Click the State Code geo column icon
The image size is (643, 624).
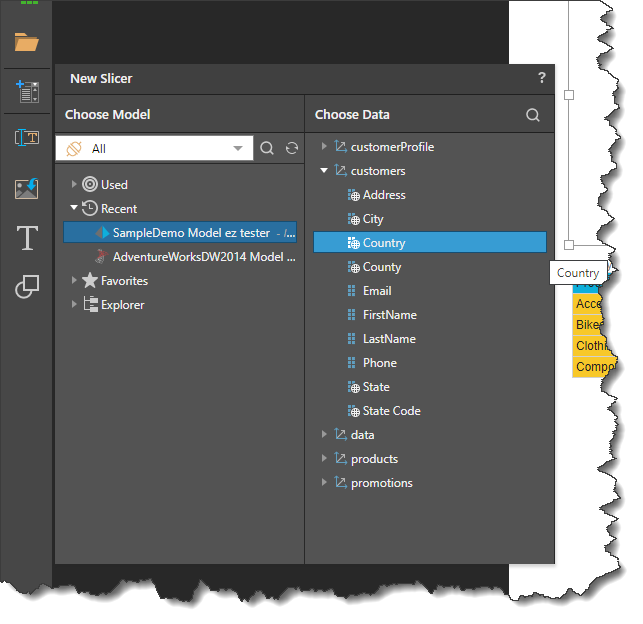click(353, 411)
